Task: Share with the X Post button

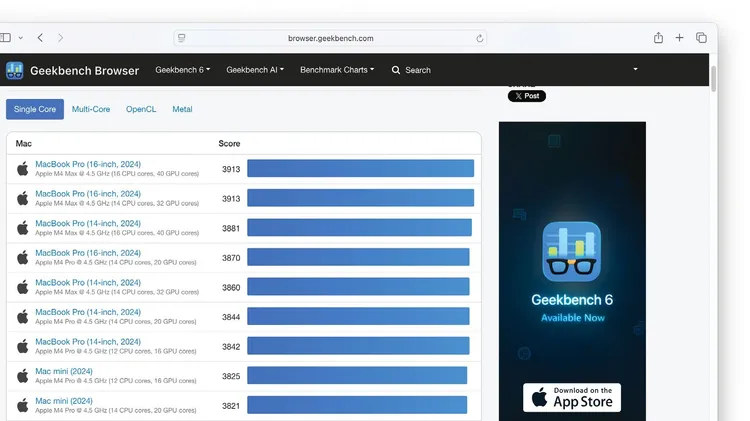Action: tap(527, 96)
